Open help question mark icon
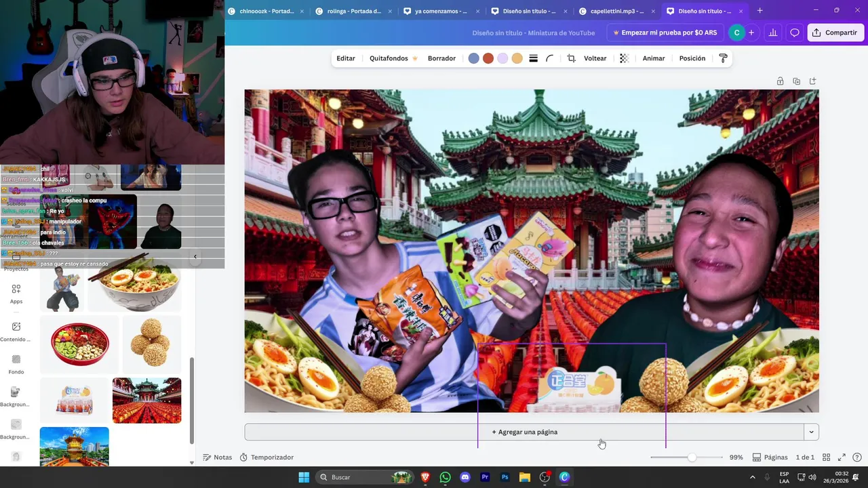Screen dimensions: 868x488 (857, 457)
